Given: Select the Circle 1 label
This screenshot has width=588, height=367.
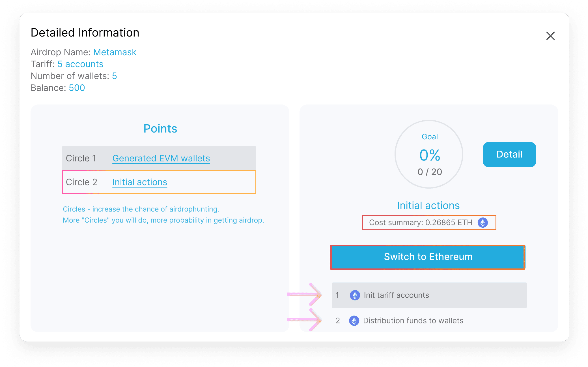Looking at the screenshot, I should click(x=81, y=158).
